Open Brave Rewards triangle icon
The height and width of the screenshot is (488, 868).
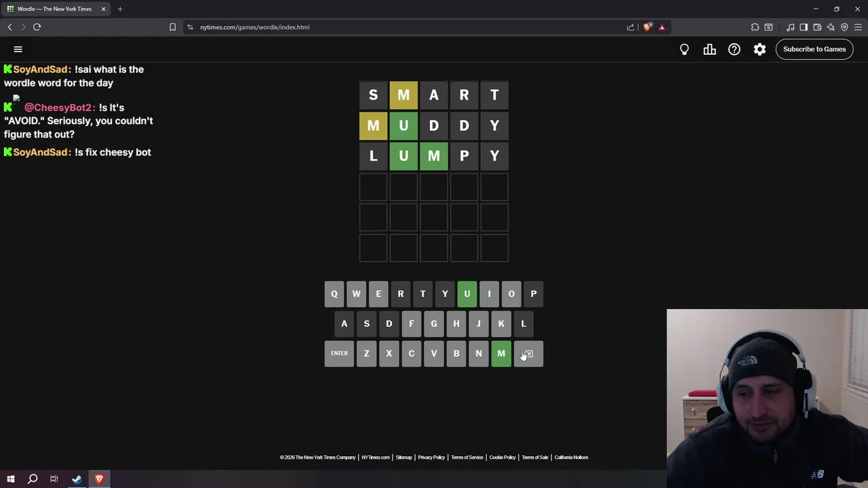pos(662,27)
